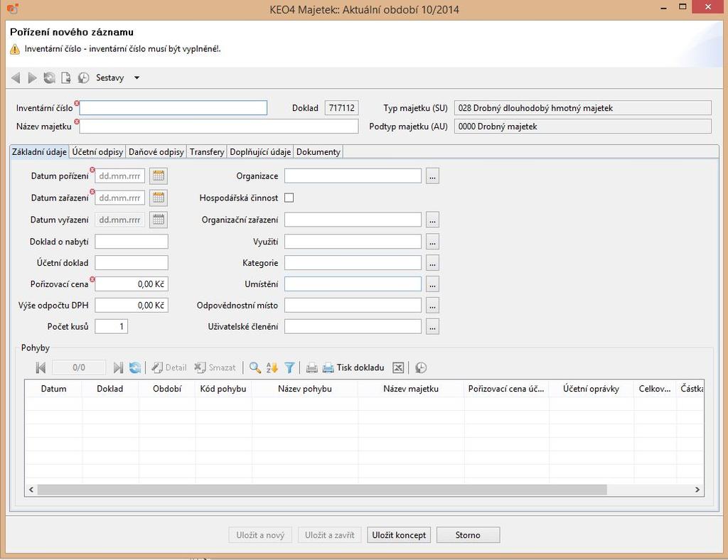Click the right scroll arrow of Pohyby table
The image size is (728, 560).
(x=697, y=490)
